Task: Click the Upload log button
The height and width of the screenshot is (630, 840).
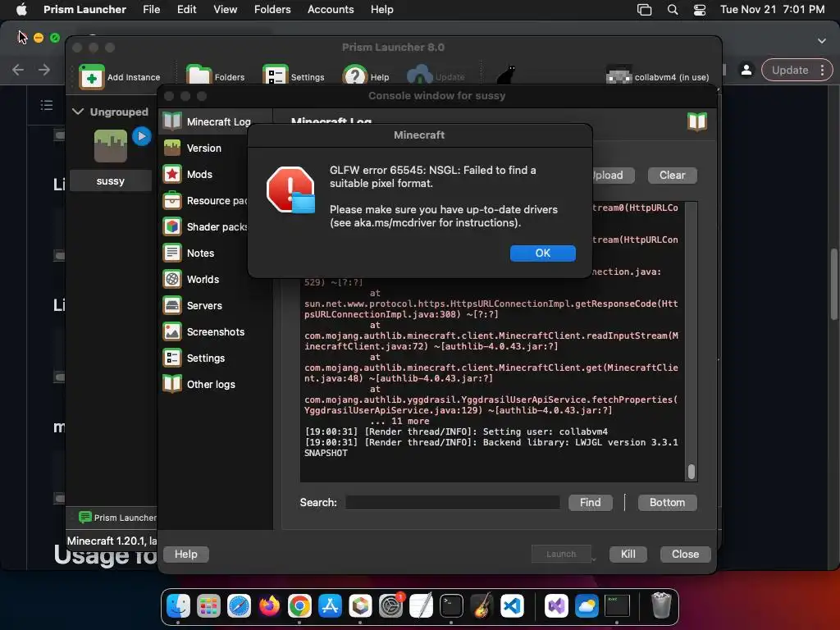Action: [613, 176]
